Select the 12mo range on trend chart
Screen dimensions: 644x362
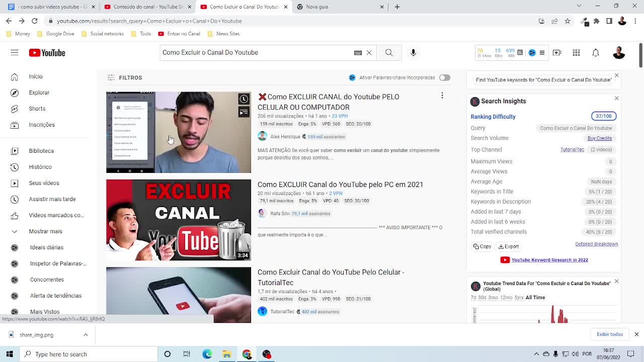point(506,298)
